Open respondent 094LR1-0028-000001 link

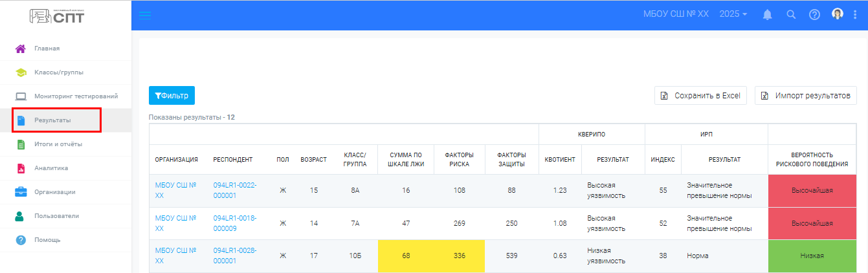point(234,255)
